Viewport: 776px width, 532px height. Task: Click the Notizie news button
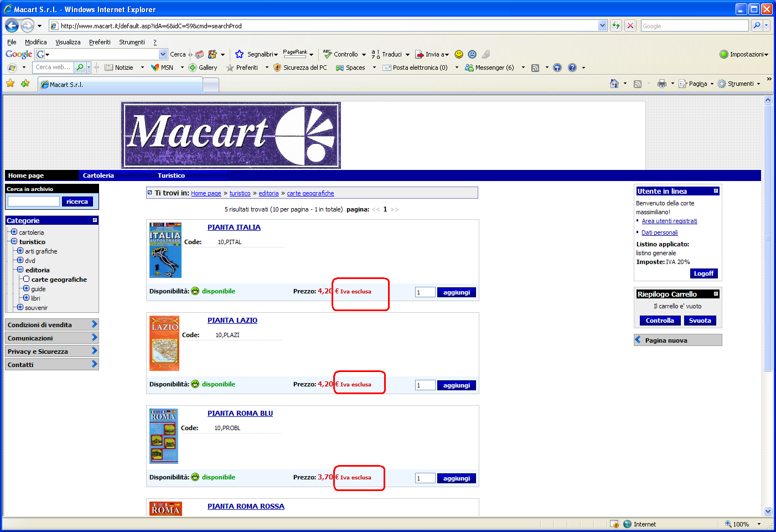[x=119, y=68]
